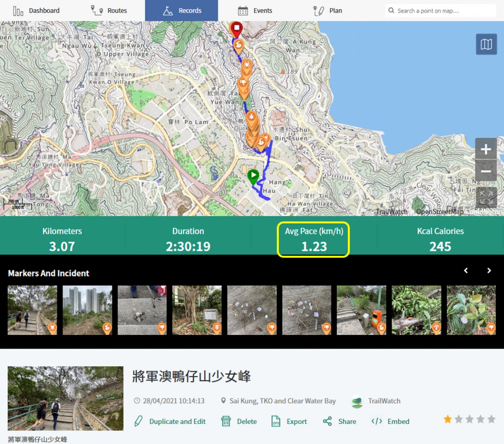Open the Embed code option
This screenshot has width=504, height=444.
[390, 421]
